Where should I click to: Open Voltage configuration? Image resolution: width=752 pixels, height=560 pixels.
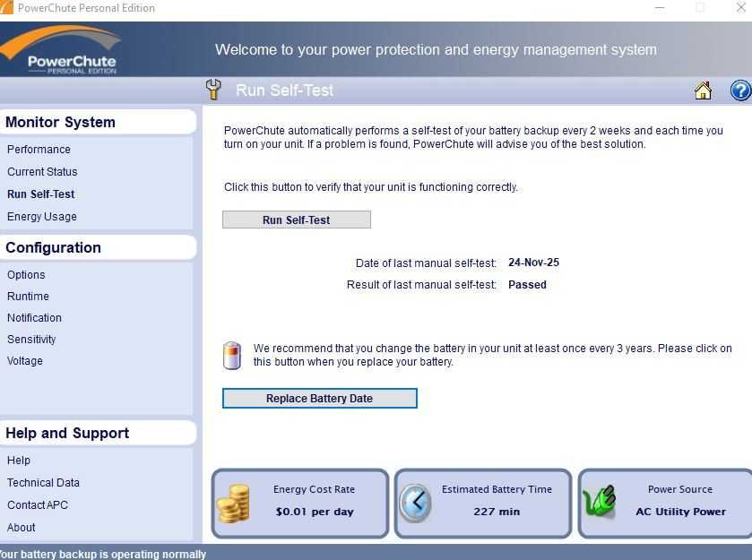tap(25, 360)
